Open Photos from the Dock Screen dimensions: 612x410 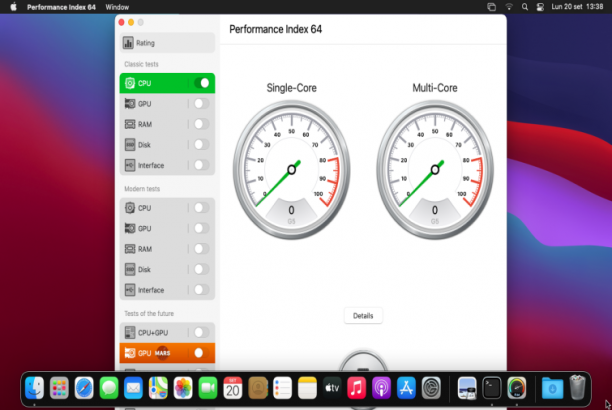[x=183, y=388]
